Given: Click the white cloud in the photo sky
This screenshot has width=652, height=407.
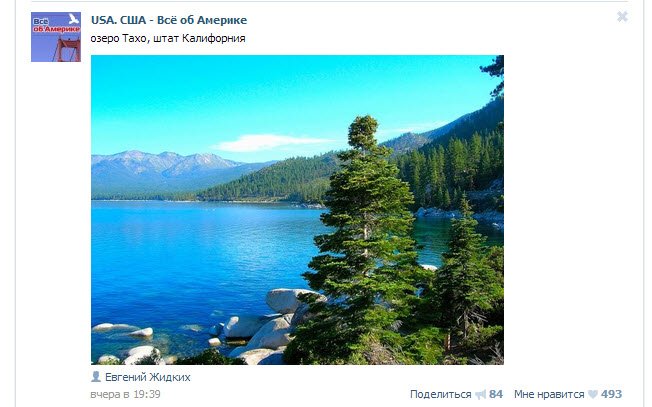Looking at the screenshot, I should [270, 142].
